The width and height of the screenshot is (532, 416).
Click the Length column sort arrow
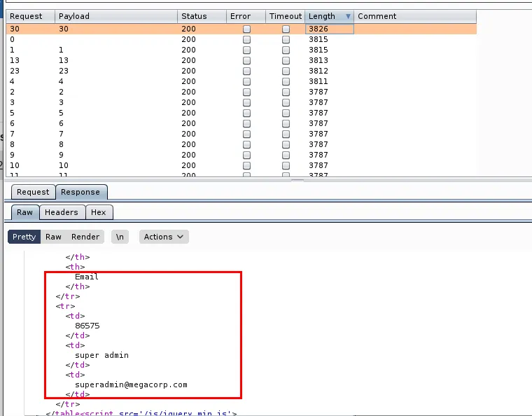tap(348, 16)
